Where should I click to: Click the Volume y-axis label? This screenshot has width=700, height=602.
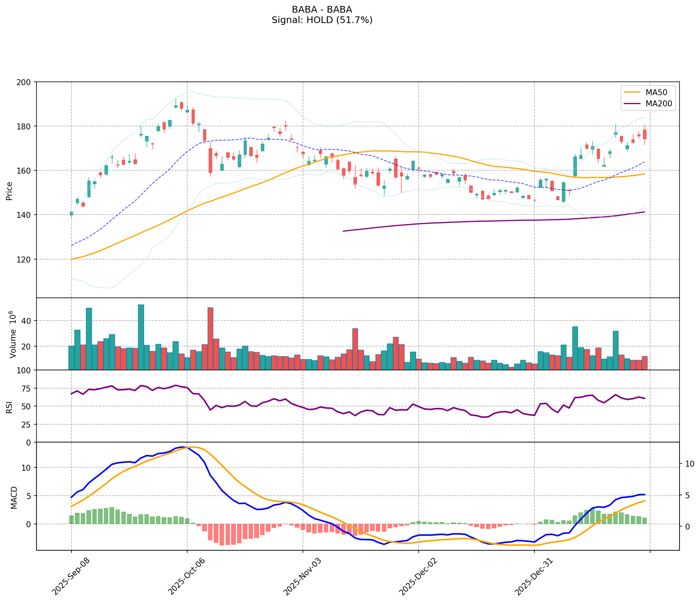click(x=13, y=334)
